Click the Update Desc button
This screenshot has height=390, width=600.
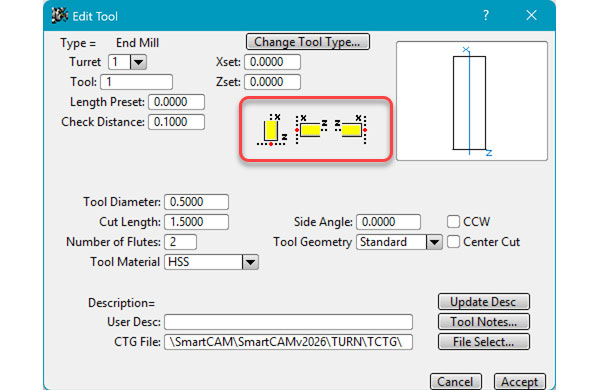[484, 302]
